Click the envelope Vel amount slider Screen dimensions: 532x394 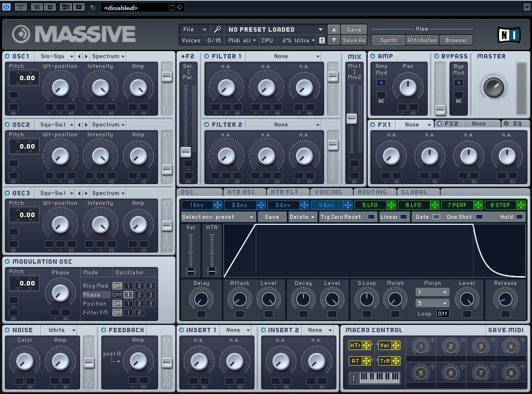pos(191,271)
